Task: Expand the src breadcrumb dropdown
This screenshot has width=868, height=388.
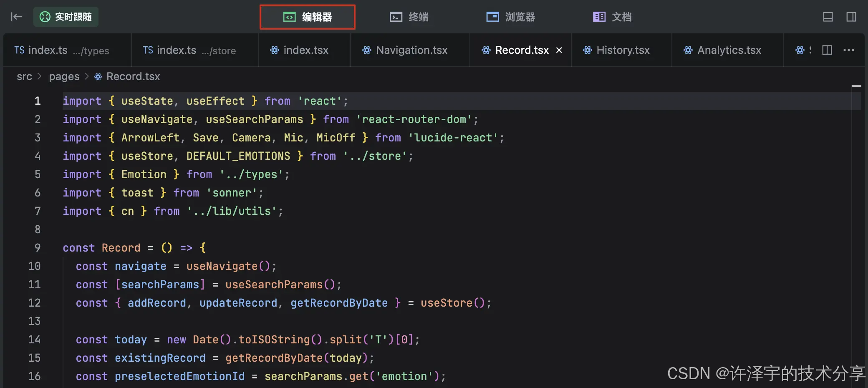Action: point(24,76)
